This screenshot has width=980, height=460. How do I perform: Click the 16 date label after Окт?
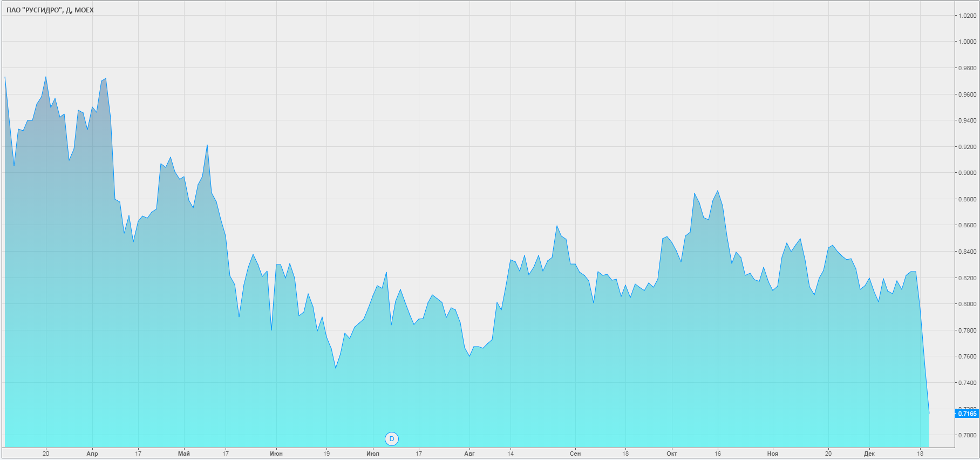718,454
